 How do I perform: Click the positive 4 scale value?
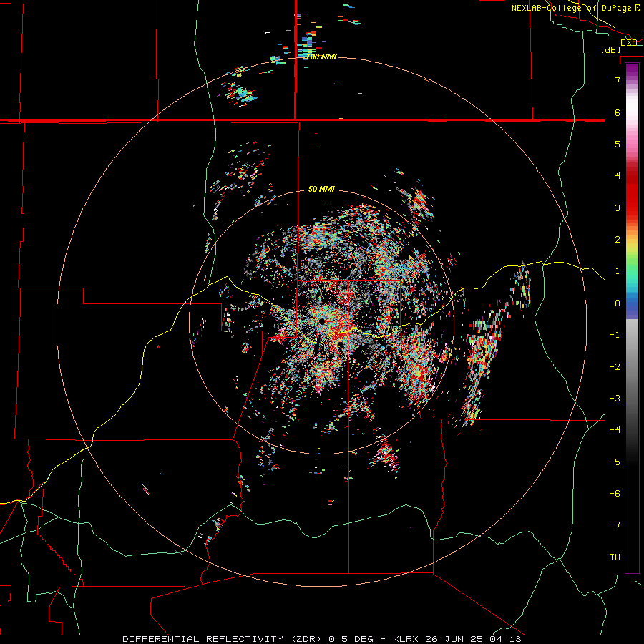(x=618, y=175)
